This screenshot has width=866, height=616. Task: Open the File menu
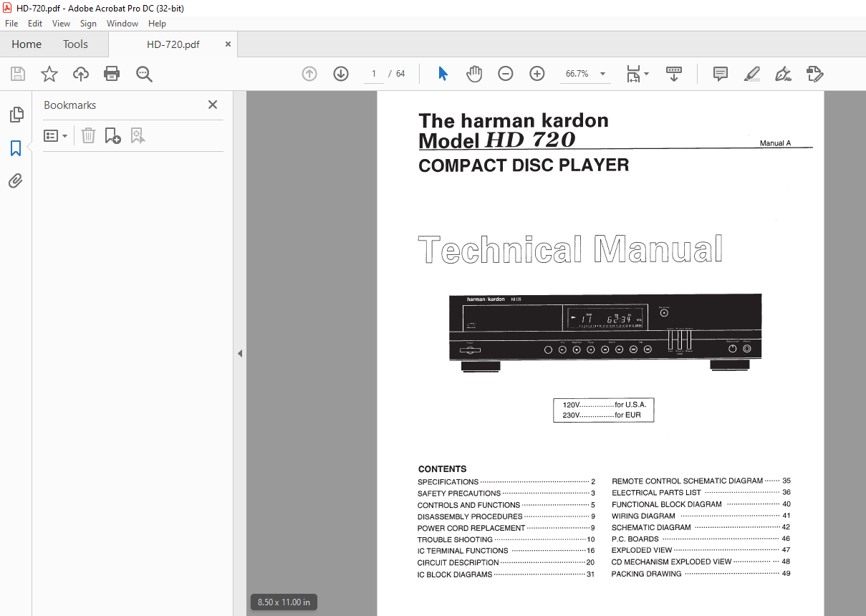click(11, 24)
